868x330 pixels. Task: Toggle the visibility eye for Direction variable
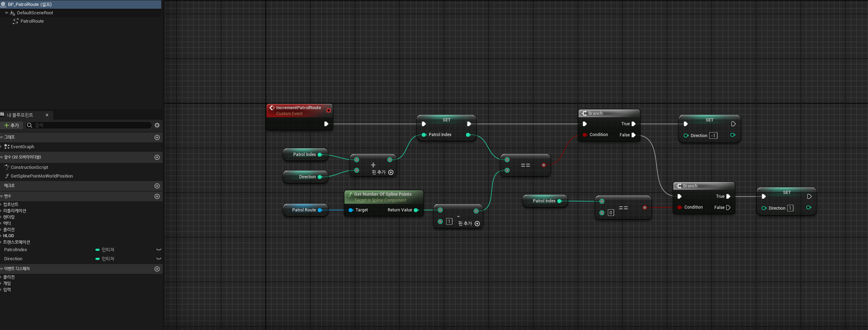tap(159, 259)
